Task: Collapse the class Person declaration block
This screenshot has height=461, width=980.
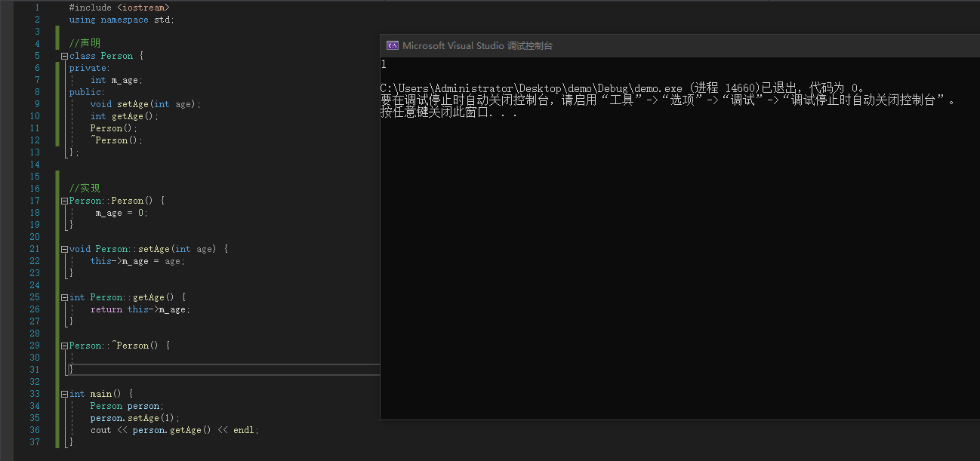Action: (x=65, y=56)
